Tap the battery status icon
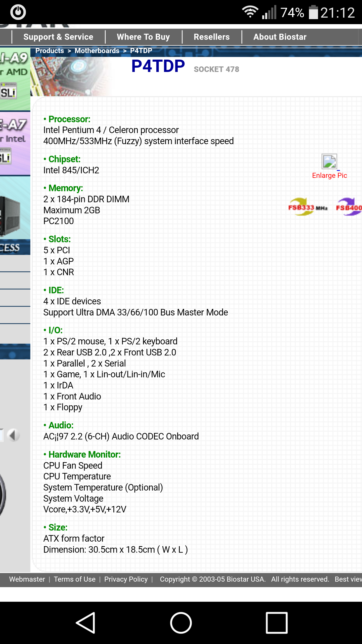Screen dimensions: 362x644 (x=313, y=12)
